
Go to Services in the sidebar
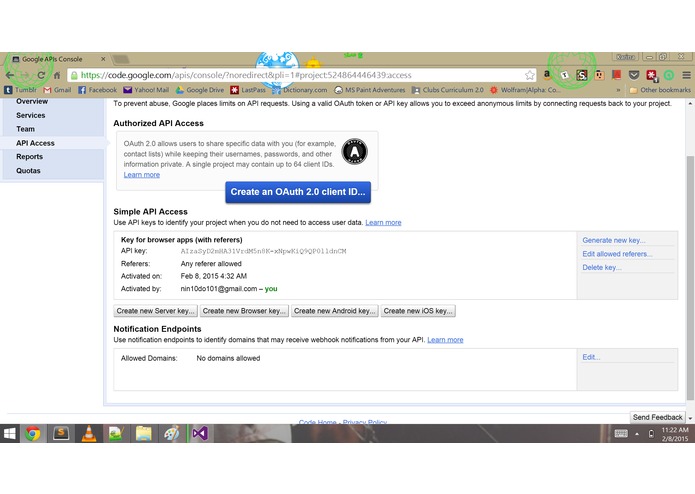(x=31, y=115)
